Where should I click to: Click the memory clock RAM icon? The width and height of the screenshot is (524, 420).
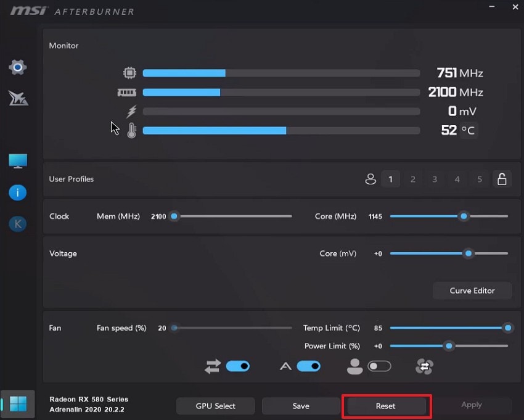126,93
